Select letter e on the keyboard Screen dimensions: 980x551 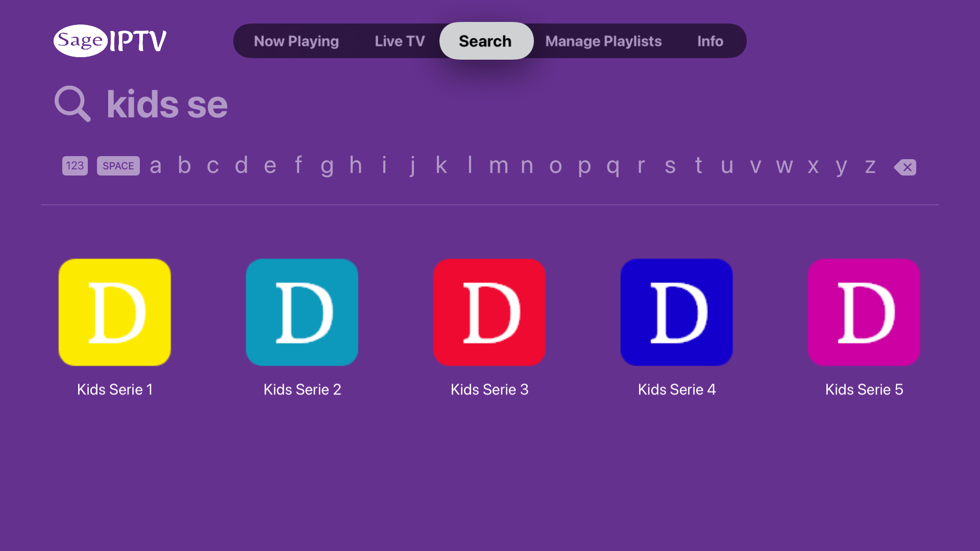[x=270, y=166]
